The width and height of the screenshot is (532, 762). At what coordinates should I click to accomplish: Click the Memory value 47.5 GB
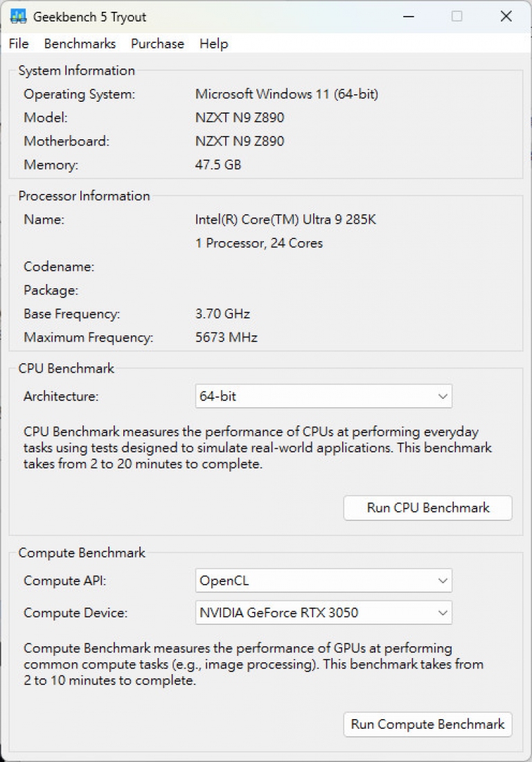[218, 165]
